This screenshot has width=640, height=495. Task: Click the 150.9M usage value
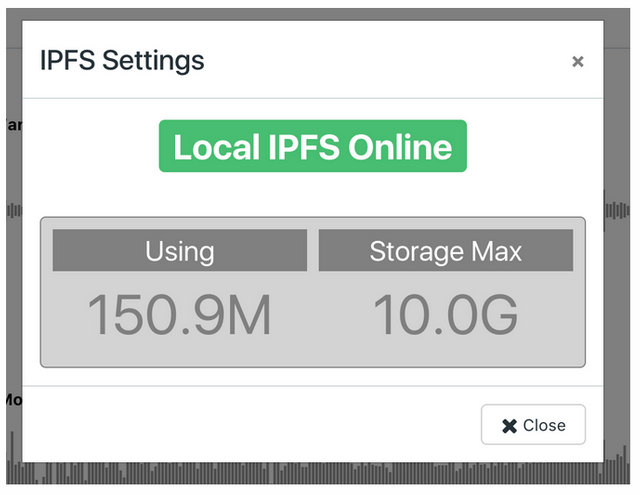180,315
